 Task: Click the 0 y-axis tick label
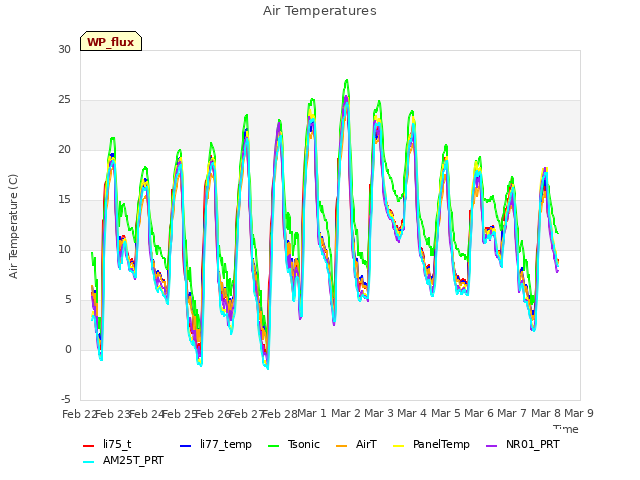[68, 349]
